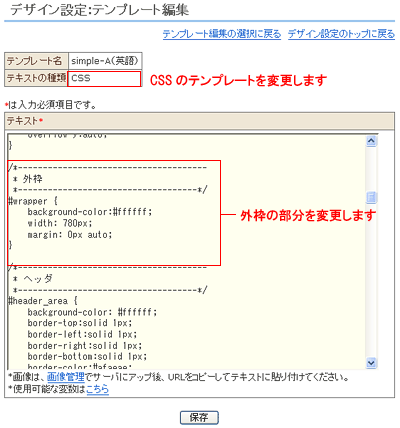Open テンプレート編集の選択に戻る link

[x=222, y=34]
